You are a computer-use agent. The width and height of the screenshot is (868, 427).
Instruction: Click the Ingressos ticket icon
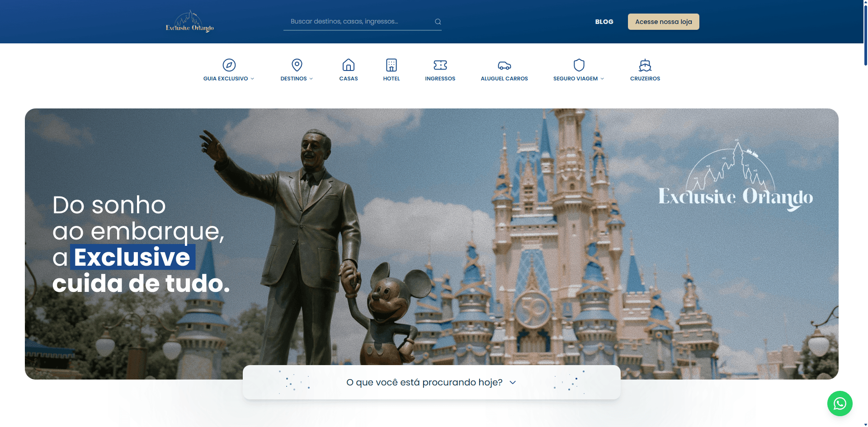pos(440,65)
